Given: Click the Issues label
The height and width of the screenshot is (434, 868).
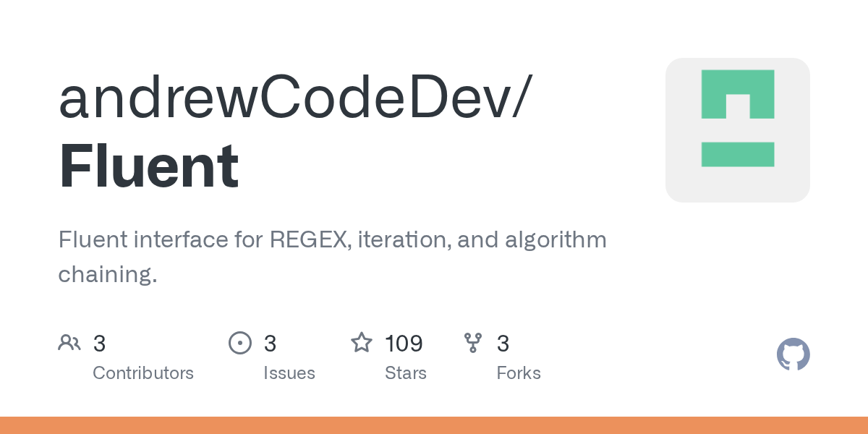Looking at the screenshot, I should [x=289, y=373].
